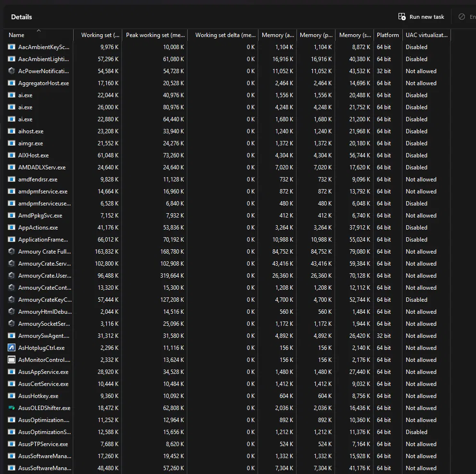Click the AacAmbientKeySc... process icon

pyautogui.click(x=12, y=47)
